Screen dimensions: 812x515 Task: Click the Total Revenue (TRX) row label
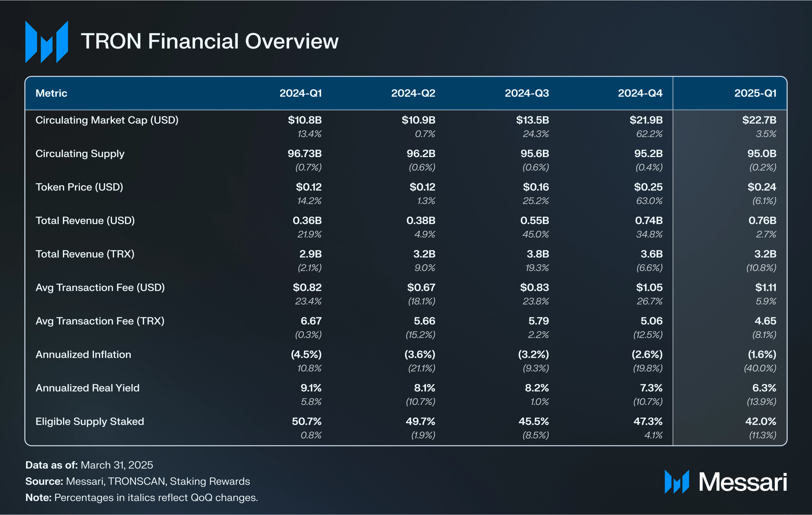click(x=85, y=254)
